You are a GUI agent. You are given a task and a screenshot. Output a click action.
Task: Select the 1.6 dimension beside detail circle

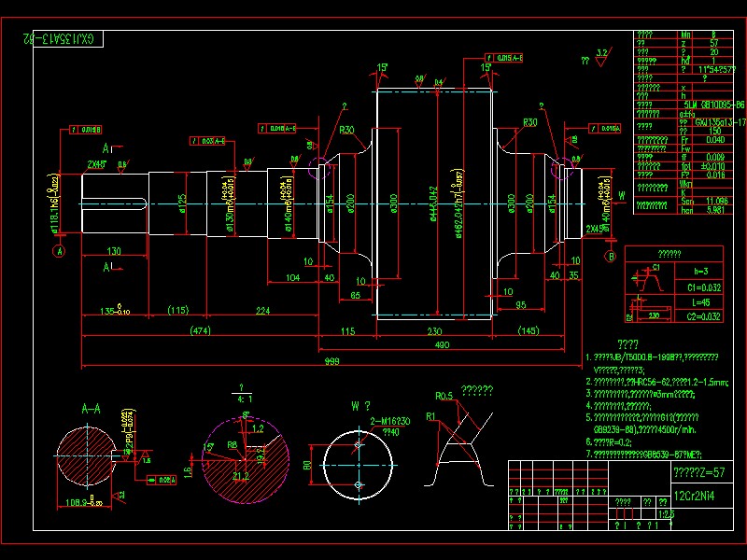tap(189, 471)
